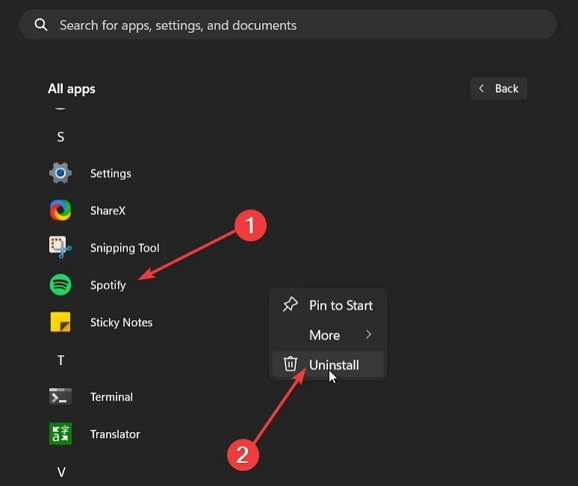Select Uninstall from the context menu
Screen dimensions: 578x486
(x=328, y=364)
